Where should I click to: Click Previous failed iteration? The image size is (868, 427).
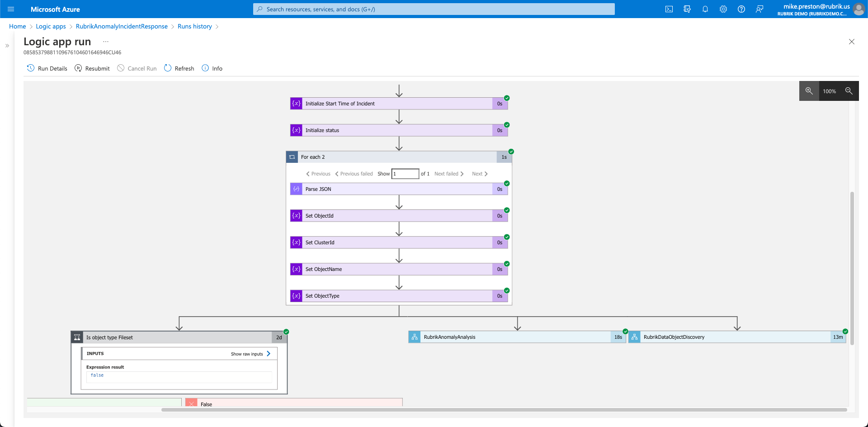pos(354,174)
